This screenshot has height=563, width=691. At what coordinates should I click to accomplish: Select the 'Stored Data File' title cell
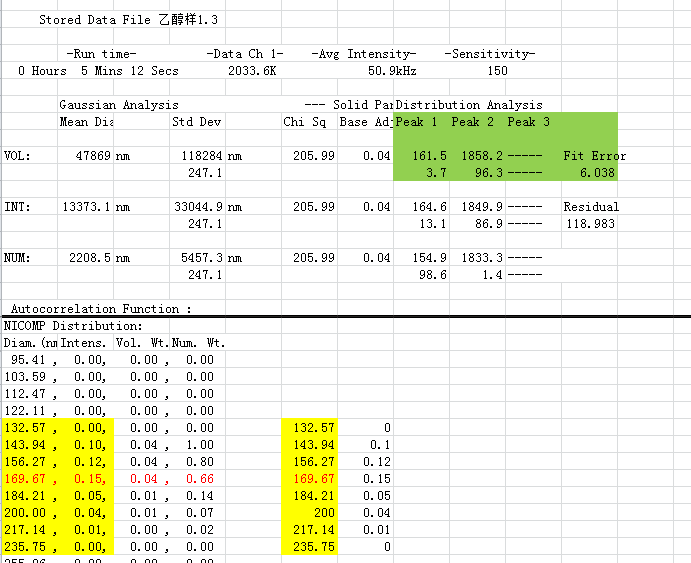click(x=128, y=20)
